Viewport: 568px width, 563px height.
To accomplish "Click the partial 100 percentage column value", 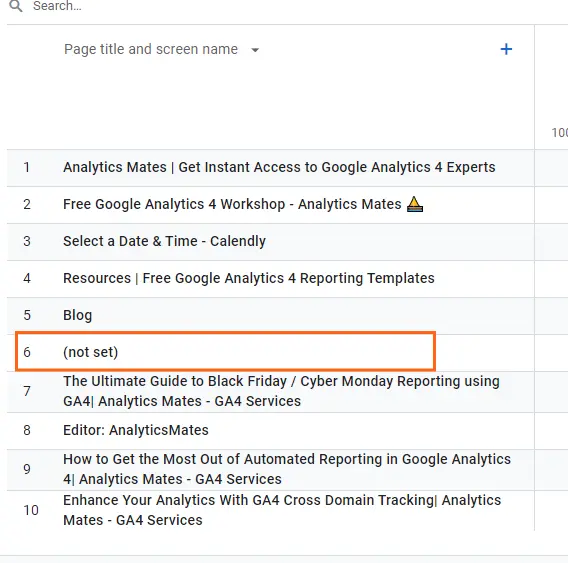I will coord(559,133).
